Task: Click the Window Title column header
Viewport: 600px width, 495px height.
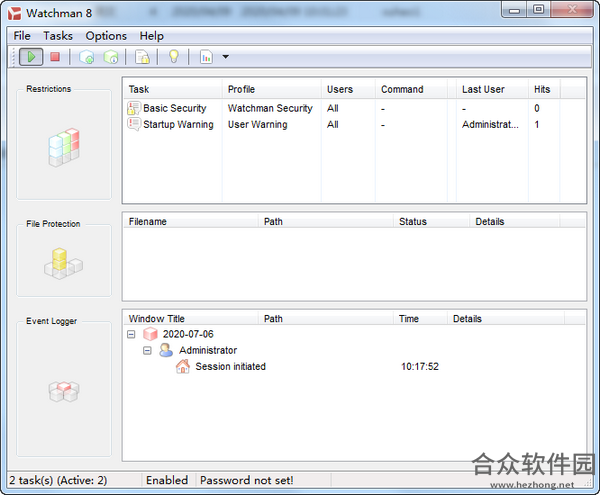Action: 191,319
